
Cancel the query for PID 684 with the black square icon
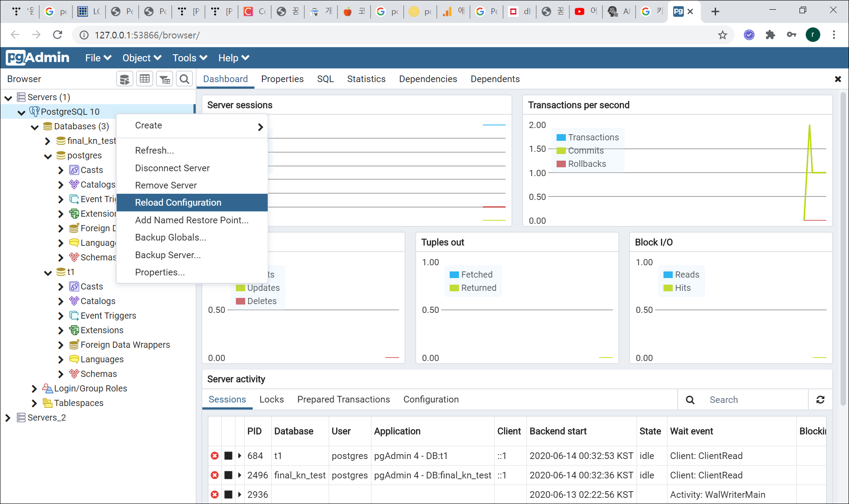[x=228, y=455]
